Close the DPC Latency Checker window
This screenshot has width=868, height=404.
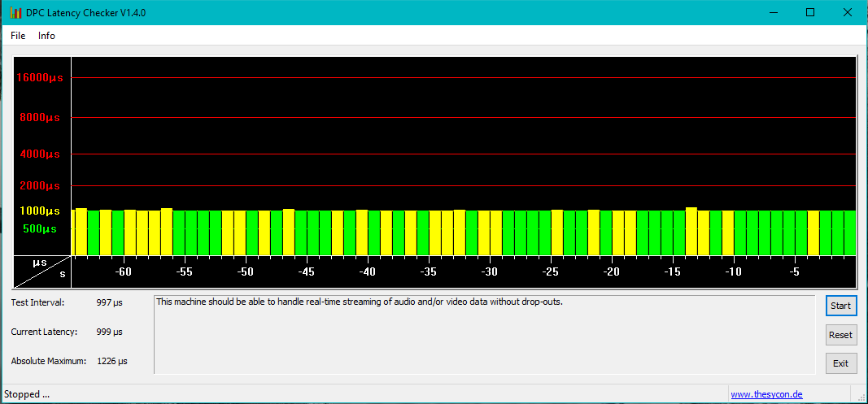tap(847, 12)
